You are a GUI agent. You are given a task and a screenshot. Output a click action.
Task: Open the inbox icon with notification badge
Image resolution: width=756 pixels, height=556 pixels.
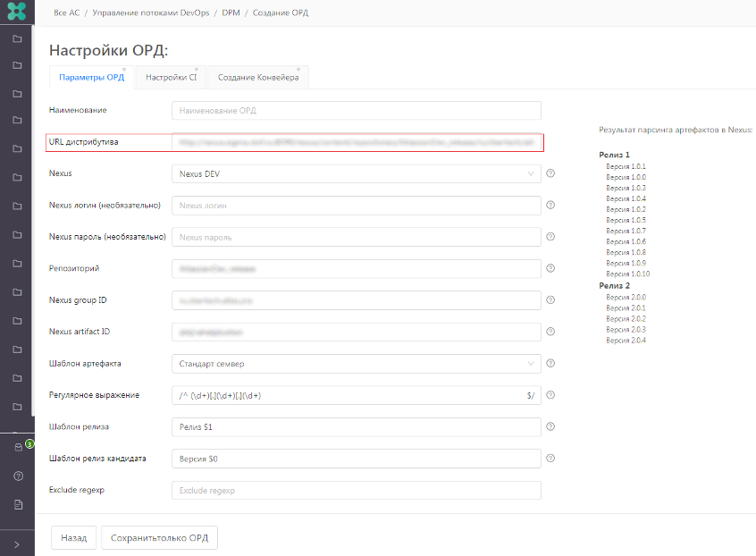click(x=18, y=447)
